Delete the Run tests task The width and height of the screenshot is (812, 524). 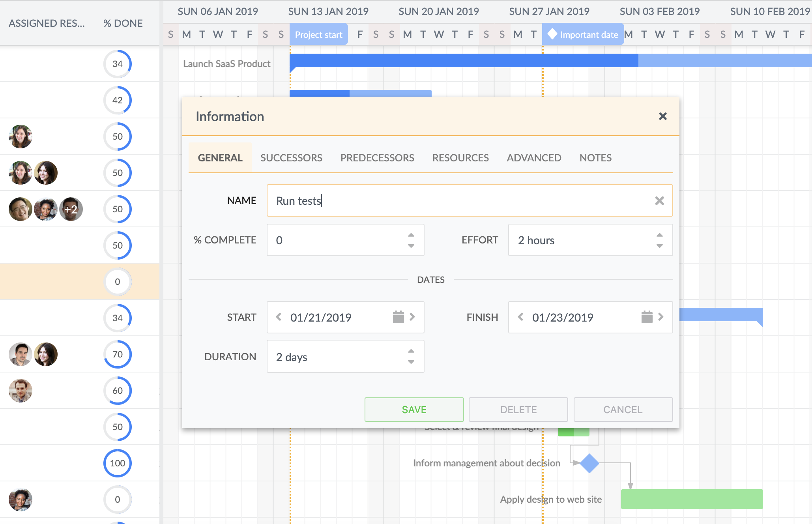tap(518, 409)
